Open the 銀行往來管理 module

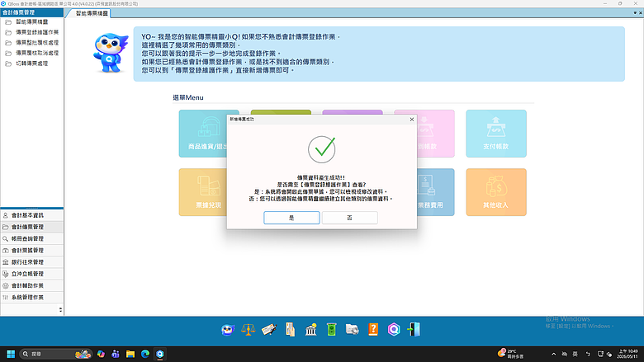[32, 262]
